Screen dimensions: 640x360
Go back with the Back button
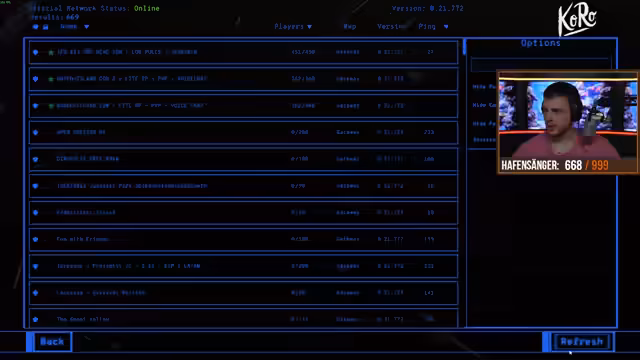(52, 342)
